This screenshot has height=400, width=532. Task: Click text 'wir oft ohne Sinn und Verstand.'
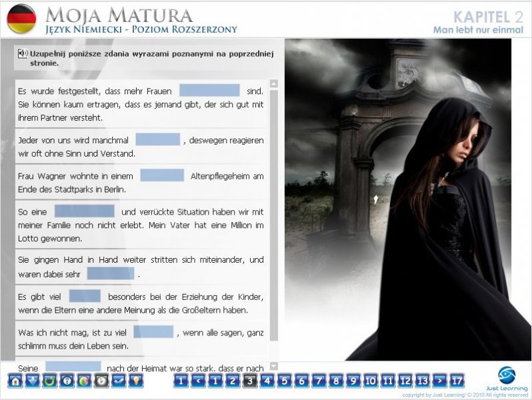[77, 153]
